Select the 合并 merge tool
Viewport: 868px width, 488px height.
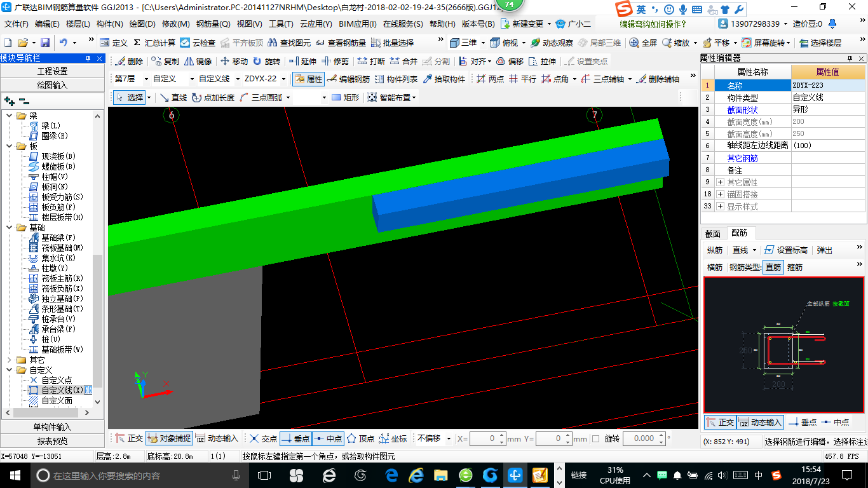[x=403, y=61]
